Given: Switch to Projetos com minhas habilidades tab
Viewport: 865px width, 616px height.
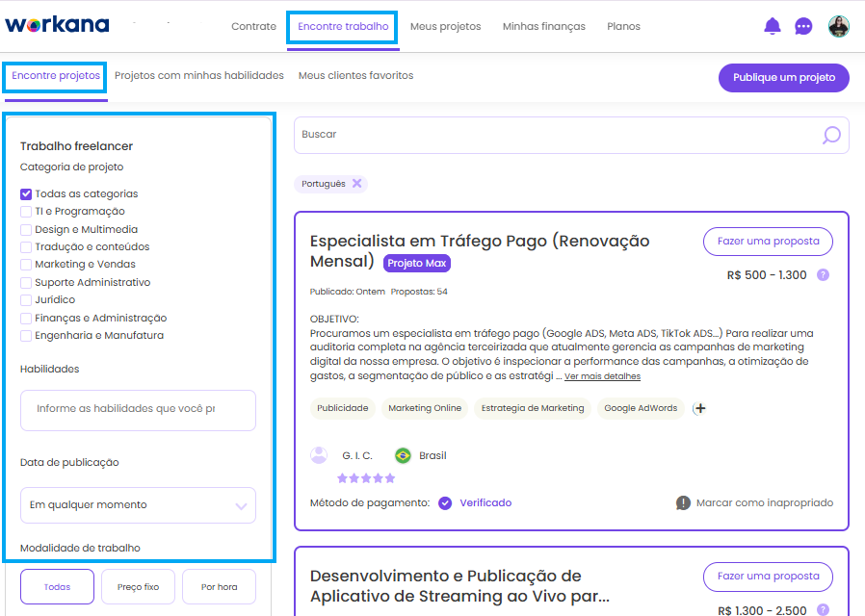Looking at the screenshot, I should pos(199,75).
